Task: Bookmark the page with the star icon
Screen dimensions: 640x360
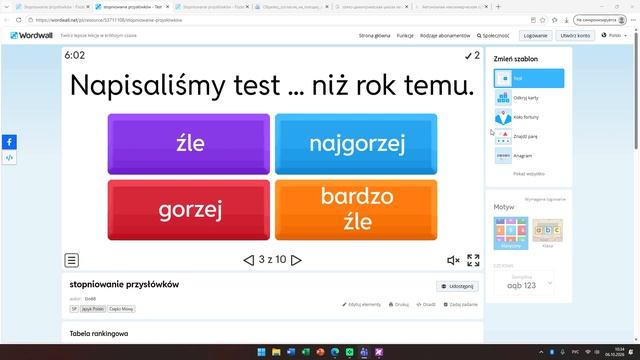Action: coord(542,20)
